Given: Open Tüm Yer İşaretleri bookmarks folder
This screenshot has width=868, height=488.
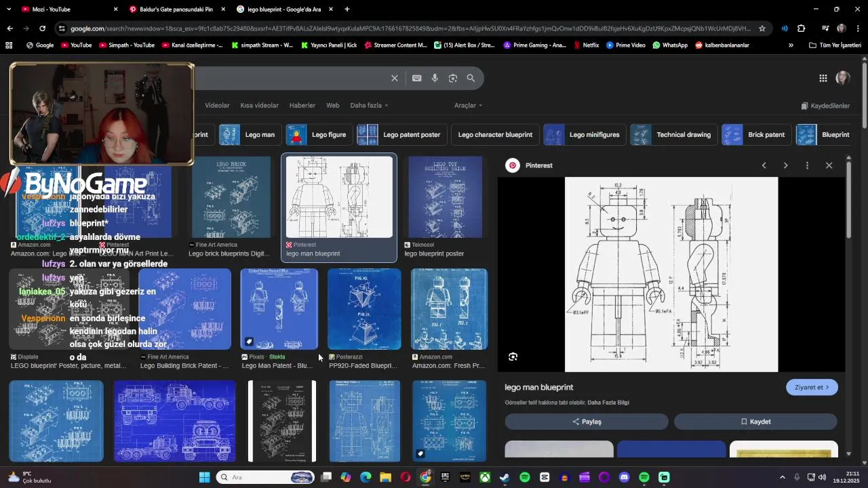Looking at the screenshot, I should click(x=835, y=45).
